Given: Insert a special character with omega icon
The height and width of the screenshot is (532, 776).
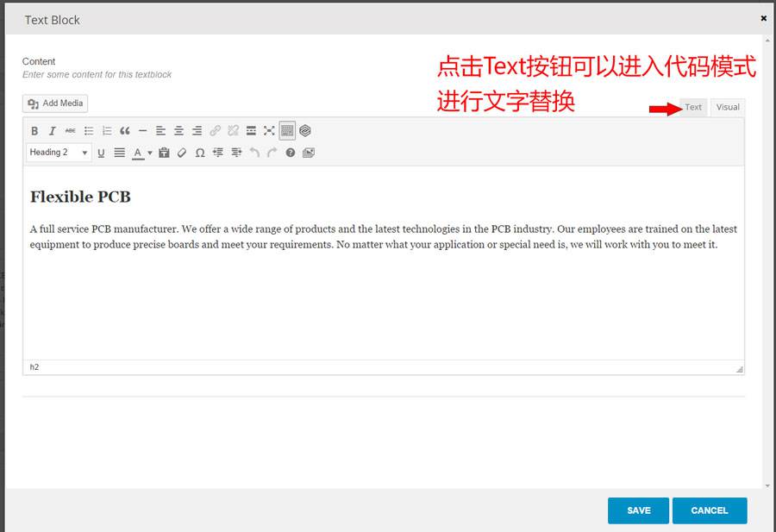Looking at the screenshot, I should 200,153.
